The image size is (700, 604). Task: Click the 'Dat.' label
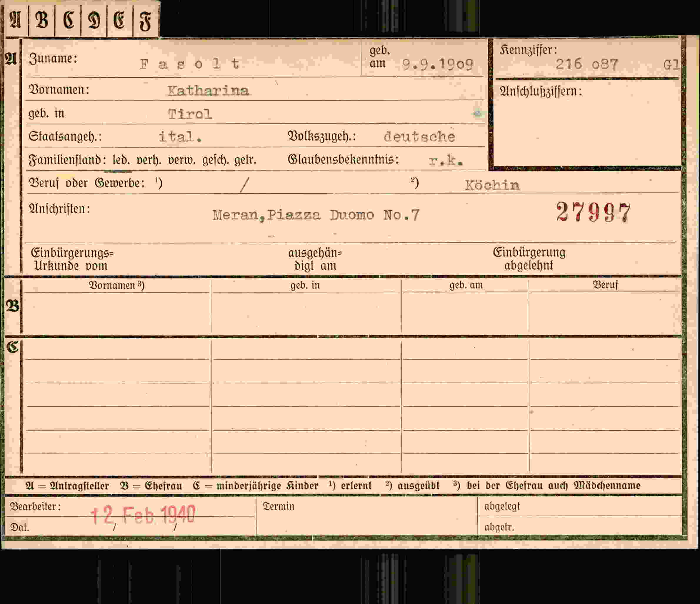click(x=20, y=527)
